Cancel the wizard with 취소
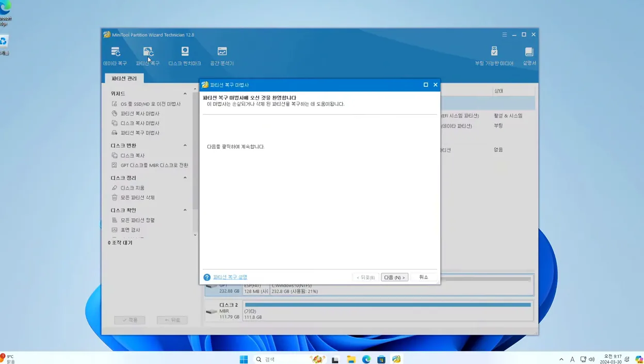644x364 pixels. click(424, 277)
